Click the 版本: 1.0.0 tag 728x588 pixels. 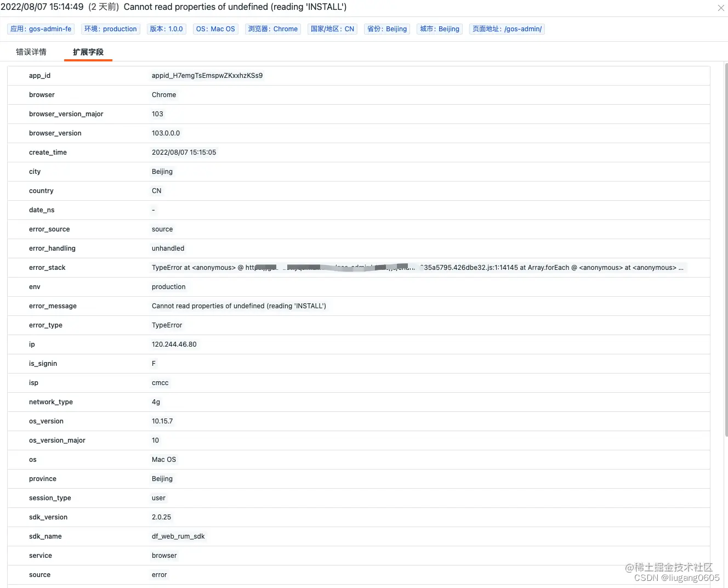click(x=167, y=29)
